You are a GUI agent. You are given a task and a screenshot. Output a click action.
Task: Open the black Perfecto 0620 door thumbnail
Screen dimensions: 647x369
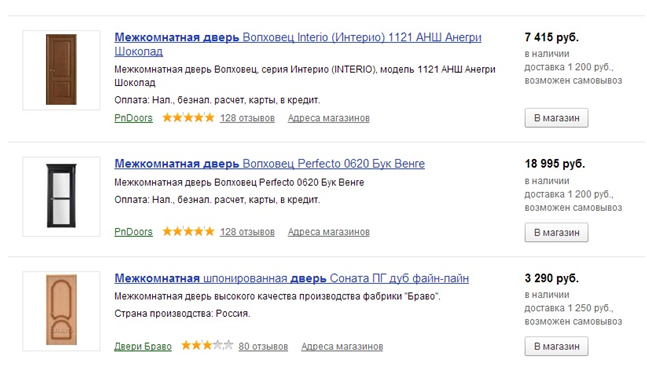61,196
